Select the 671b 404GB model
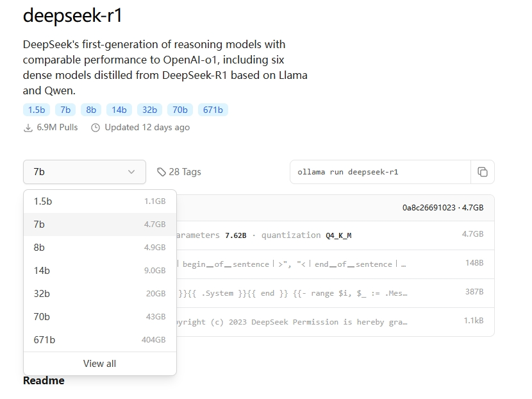532x399 pixels. pyautogui.click(x=100, y=340)
